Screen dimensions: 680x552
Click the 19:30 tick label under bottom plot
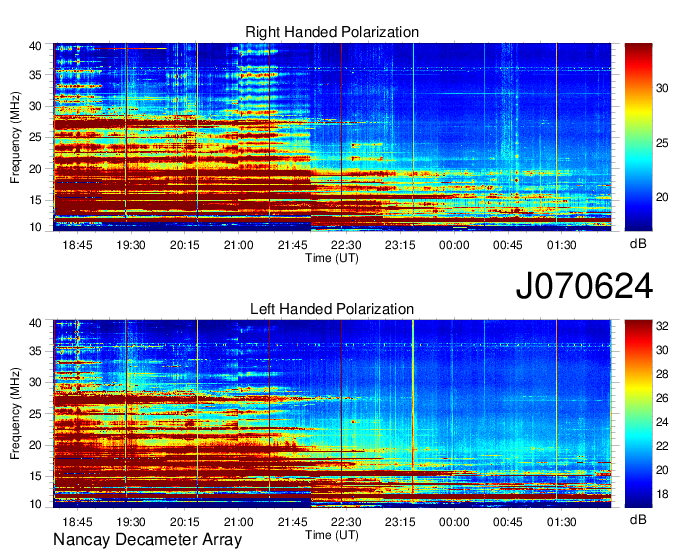(131, 522)
